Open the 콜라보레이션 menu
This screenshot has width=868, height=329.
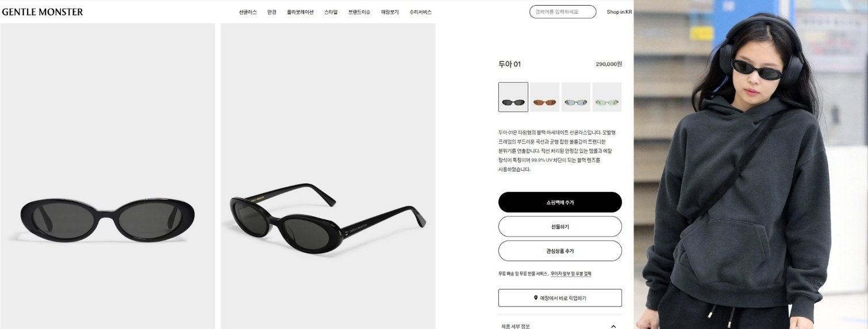pos(300,12)
